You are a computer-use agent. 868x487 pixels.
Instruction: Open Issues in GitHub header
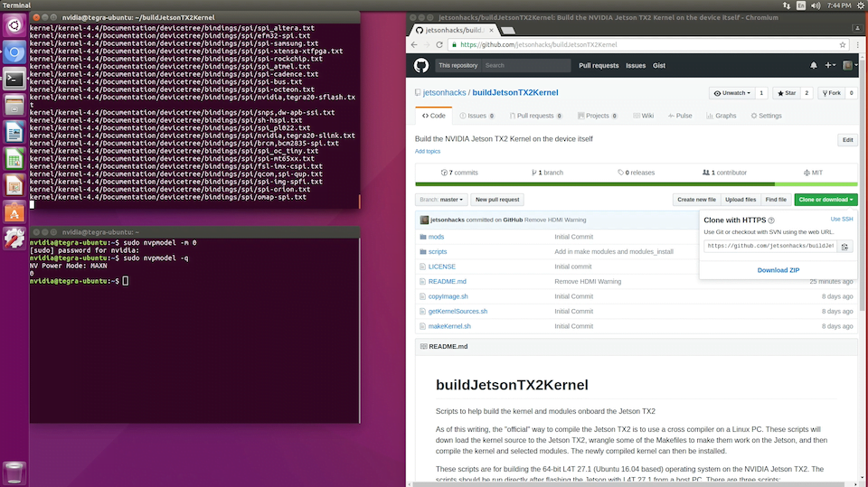(636, 65)
